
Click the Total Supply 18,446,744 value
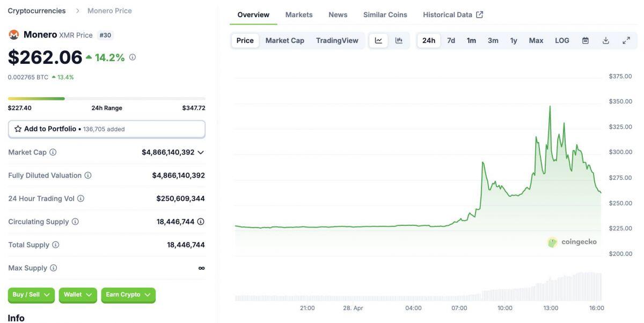click(x=186, y=245)
